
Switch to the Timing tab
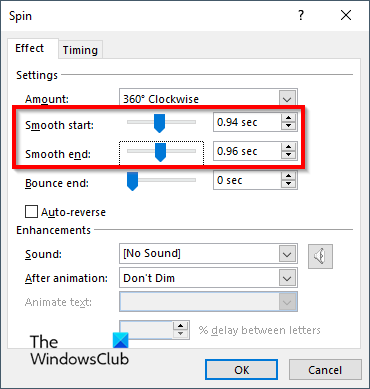(x=80, y=50)
